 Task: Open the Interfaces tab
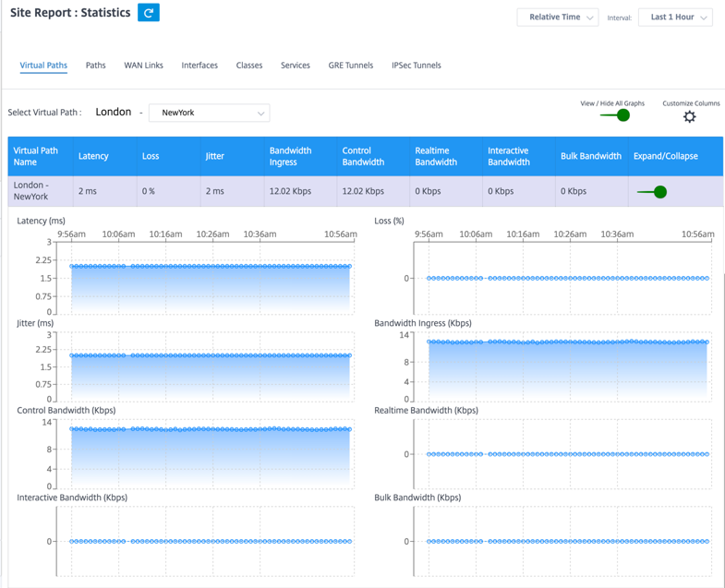(199, 66)
